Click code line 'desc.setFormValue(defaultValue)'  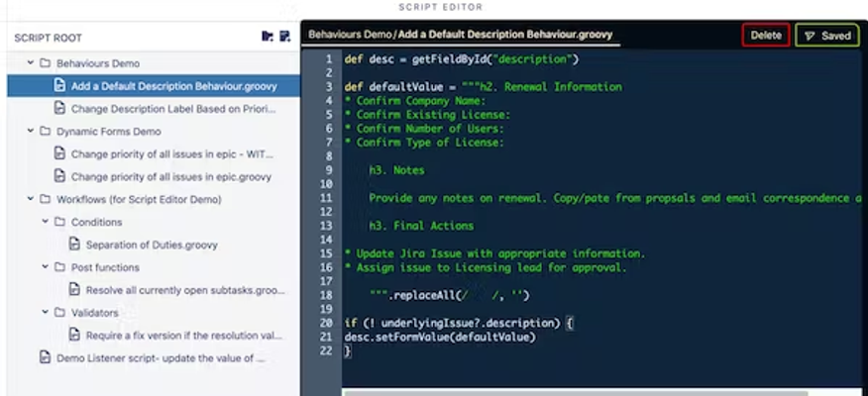[x=440, y=337]
